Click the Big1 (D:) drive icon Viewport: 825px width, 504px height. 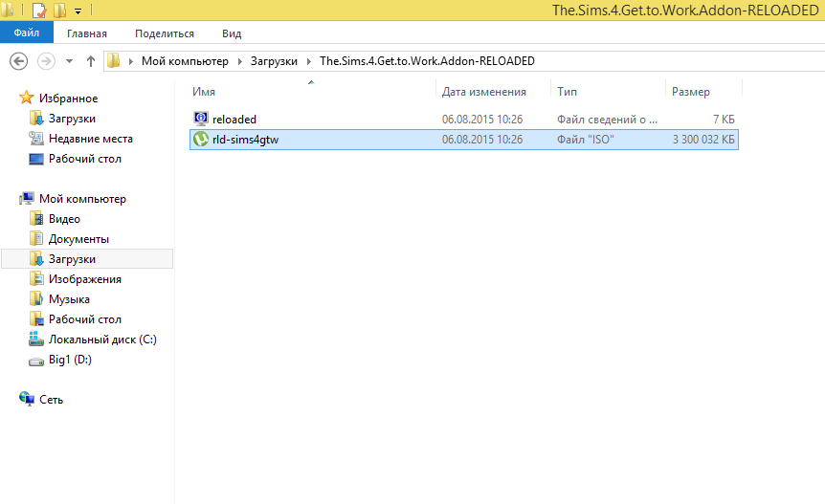tap(35, 362)
